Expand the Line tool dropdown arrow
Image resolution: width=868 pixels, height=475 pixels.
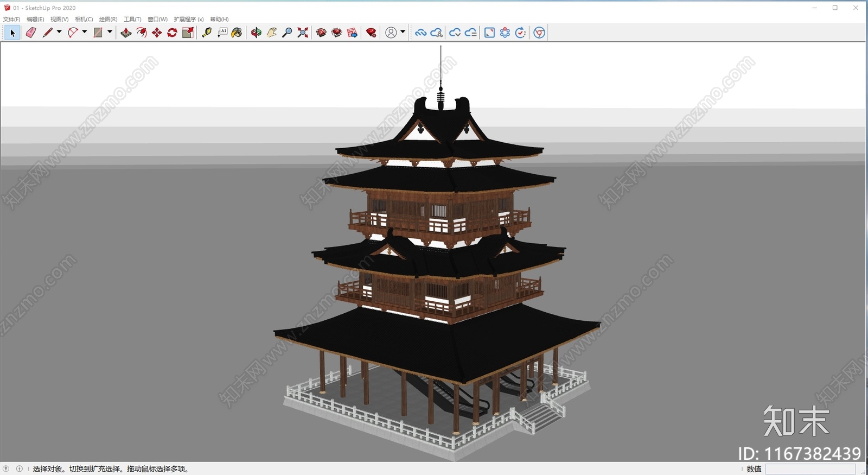click(x=59, y=32)
